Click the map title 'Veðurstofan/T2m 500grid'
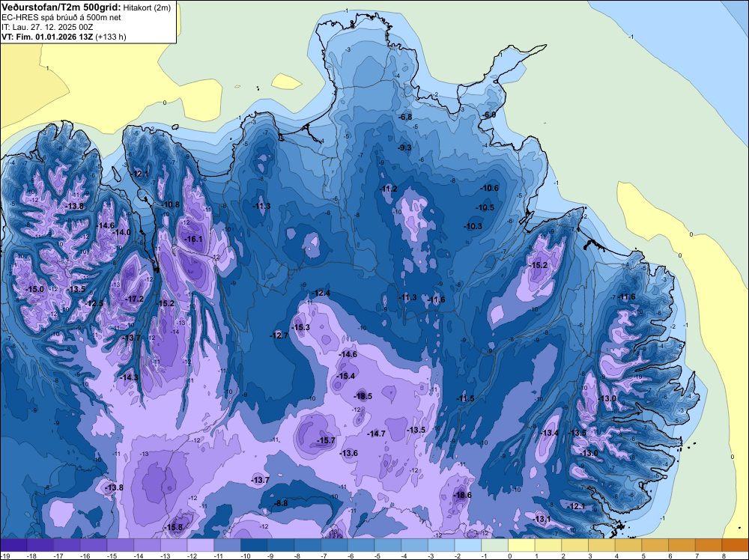Viewport: 749px width, 560px height. pos(60,7)
